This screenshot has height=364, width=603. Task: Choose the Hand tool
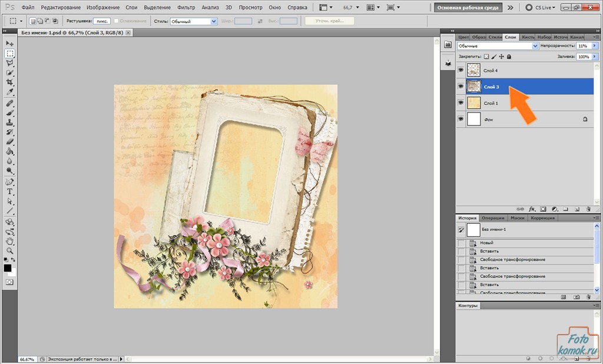click(x=9, y=241)
